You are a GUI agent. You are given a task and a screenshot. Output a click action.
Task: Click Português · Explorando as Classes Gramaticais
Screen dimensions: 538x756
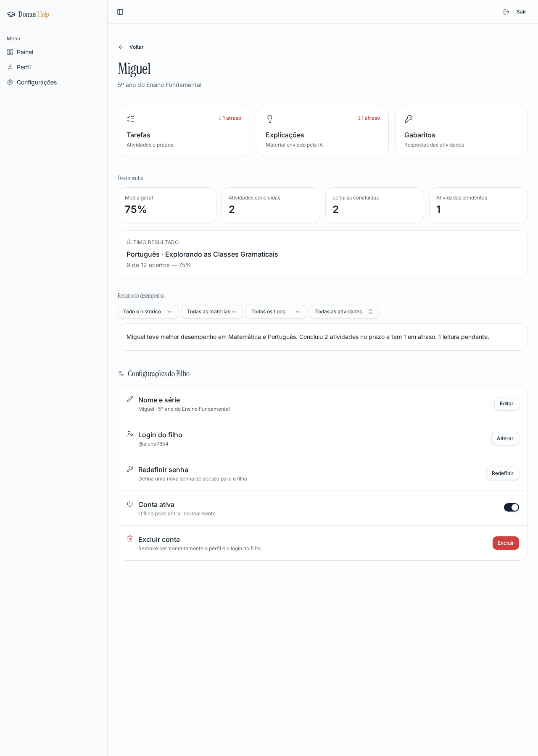tap(202, 254)
